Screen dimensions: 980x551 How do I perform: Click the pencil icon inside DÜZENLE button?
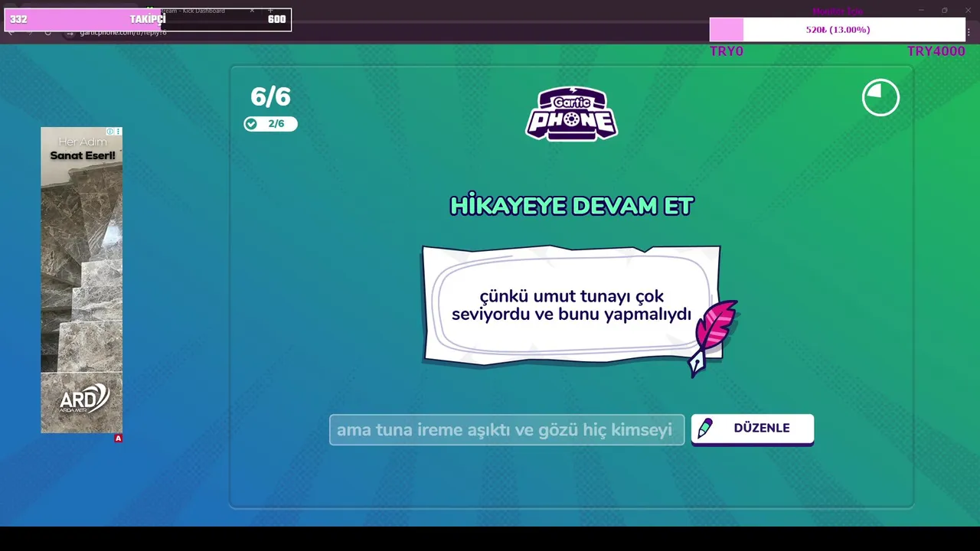coord(705,428)
